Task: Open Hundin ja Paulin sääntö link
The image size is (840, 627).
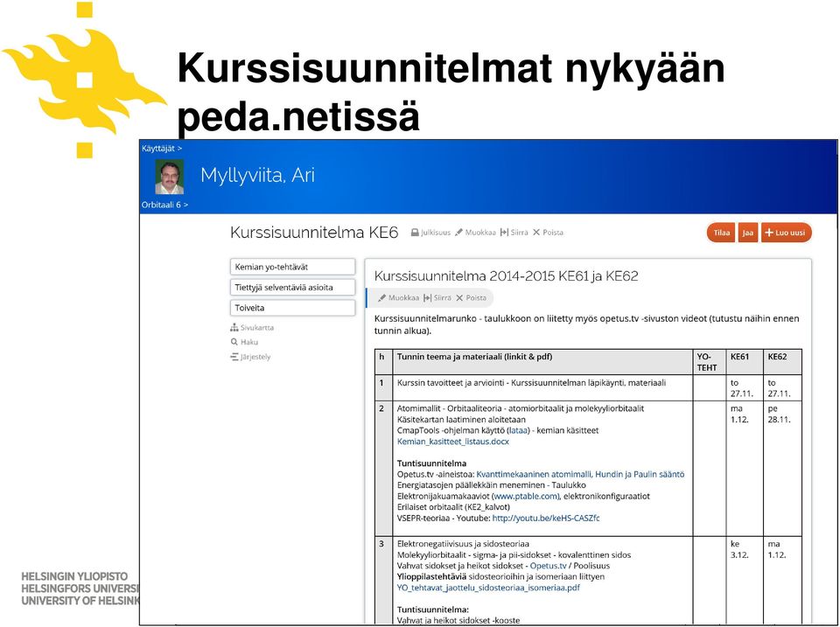Action: (x=640, y=474)
